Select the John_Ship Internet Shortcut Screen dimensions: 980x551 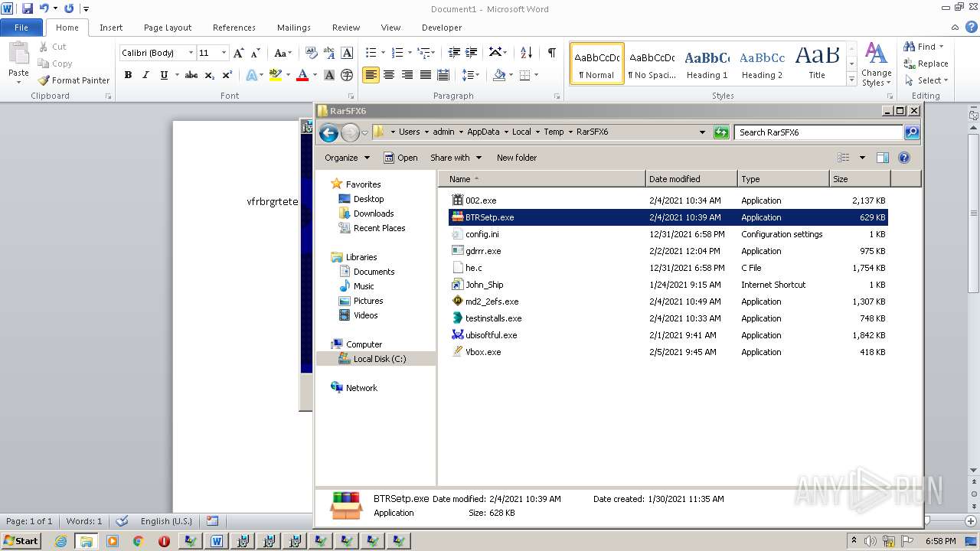(484, 285)
